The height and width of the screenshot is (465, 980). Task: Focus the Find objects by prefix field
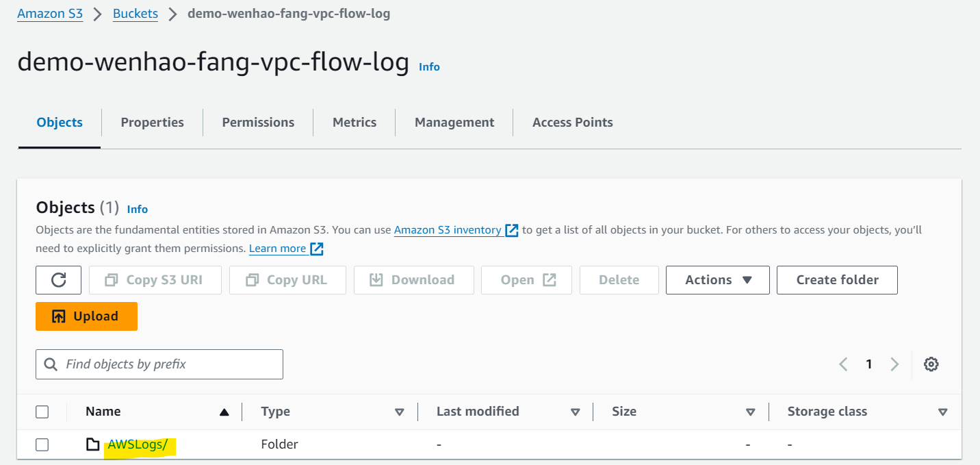point(159,364)
